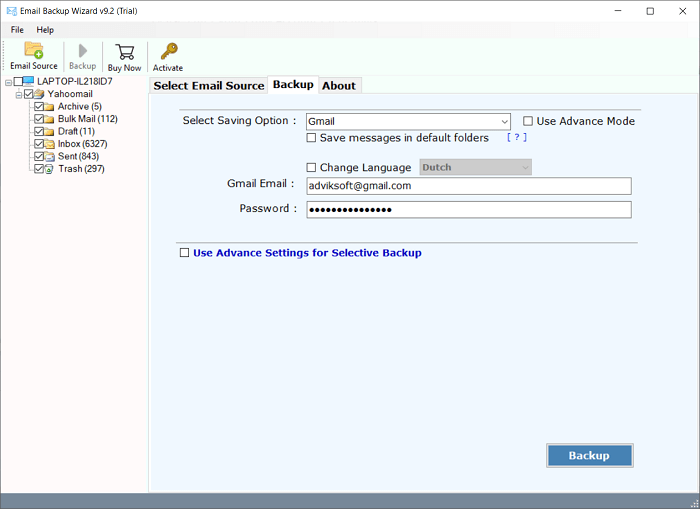Check Use Advance Settings for Selective Backup
The height and width of the screenshot is (509, 700).
point(184,253)
